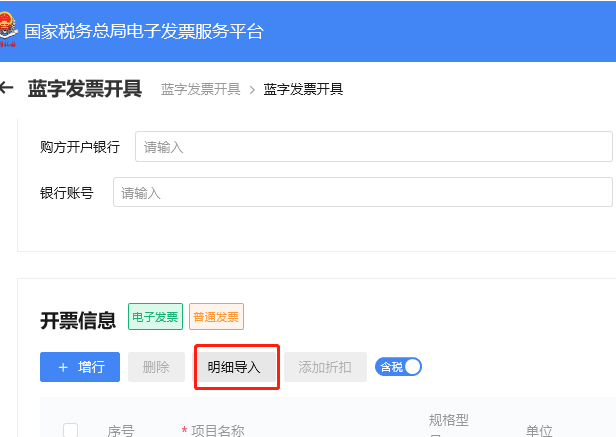The height and width of the screenshot is (437, 616).
Task: Open 明细导入 to import details
Action: [x=234, y=367]
